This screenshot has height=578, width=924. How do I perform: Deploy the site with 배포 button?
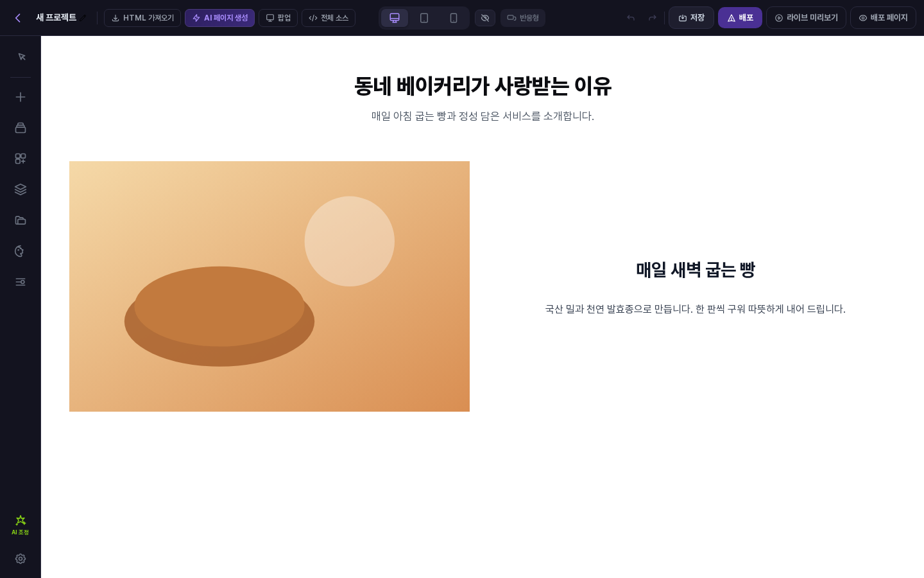click(x=740, y=18)
